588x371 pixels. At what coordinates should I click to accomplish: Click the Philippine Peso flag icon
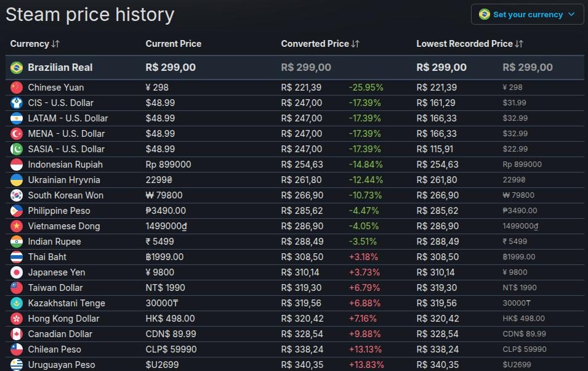click(17, 211)
